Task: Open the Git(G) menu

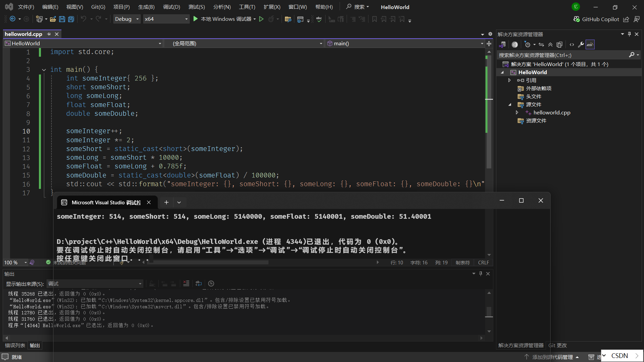Action: click(98, 7)
